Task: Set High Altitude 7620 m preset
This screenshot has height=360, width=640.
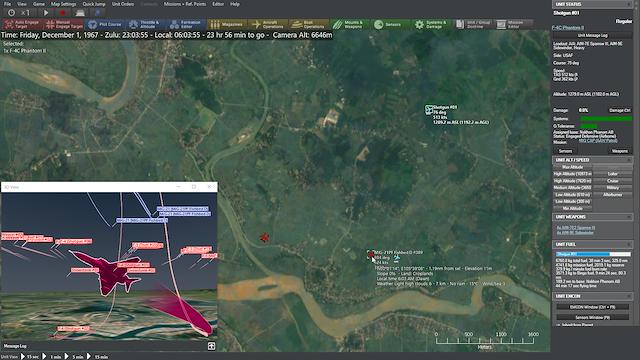Action: point(573,181)
